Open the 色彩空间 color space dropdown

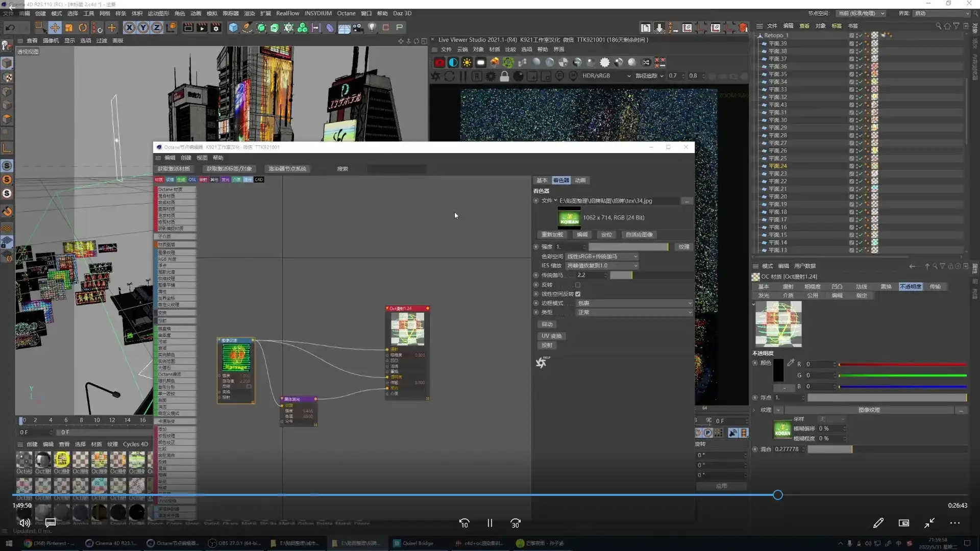click(x=602, y=256)
